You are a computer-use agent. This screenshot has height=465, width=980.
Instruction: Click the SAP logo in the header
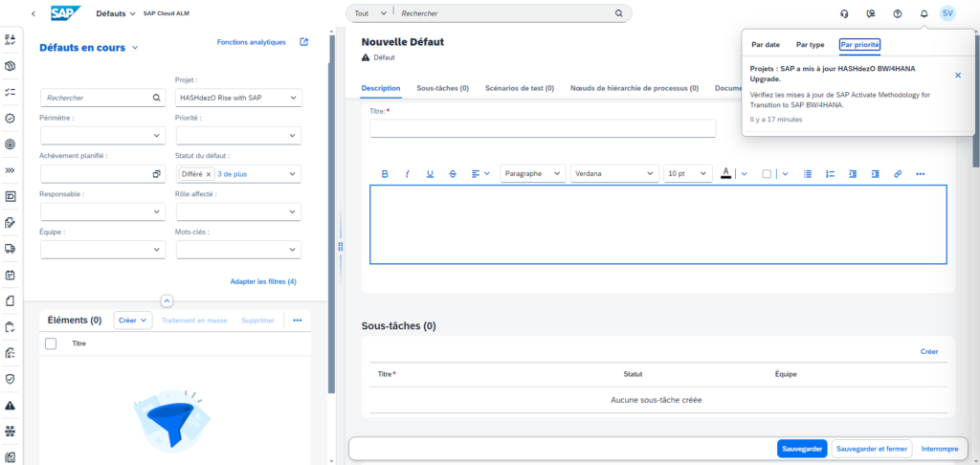click(x=66, y=13)
